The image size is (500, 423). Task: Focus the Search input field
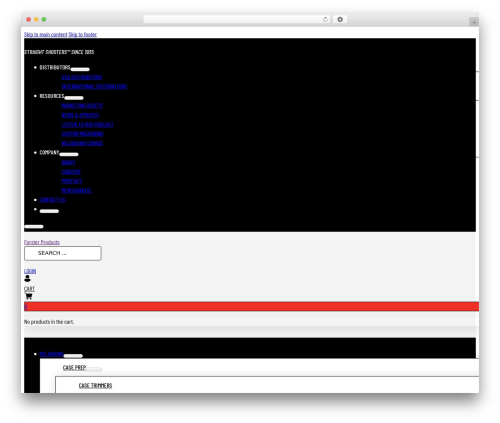(63, 253)
